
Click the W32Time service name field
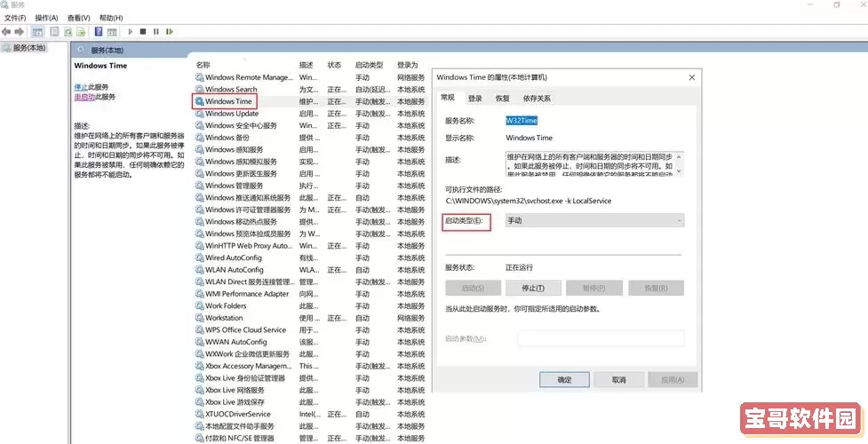click(522, 121)
